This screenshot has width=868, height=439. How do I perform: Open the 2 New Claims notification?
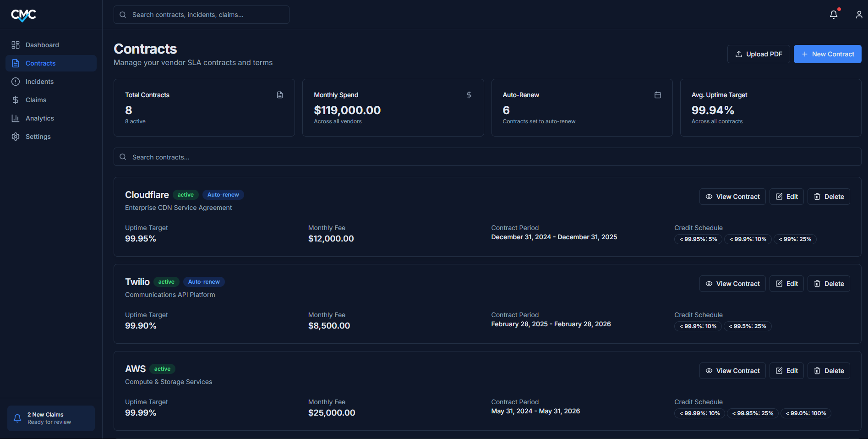click(x=51, y=418)
